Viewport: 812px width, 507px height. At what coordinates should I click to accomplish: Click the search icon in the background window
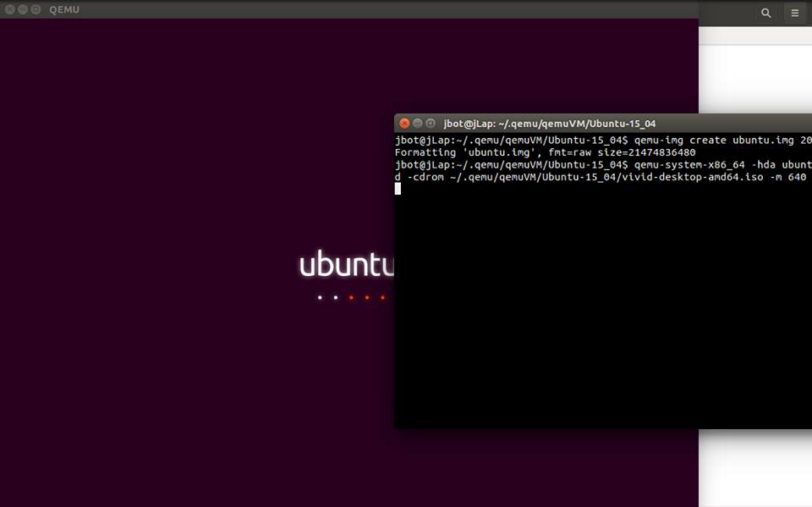click(766, 14)
